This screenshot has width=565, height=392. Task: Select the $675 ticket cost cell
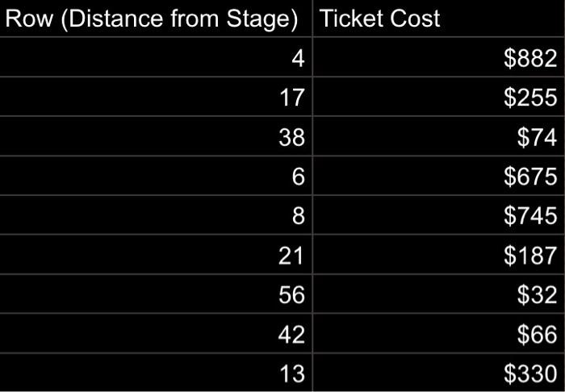tap(438, 175)
